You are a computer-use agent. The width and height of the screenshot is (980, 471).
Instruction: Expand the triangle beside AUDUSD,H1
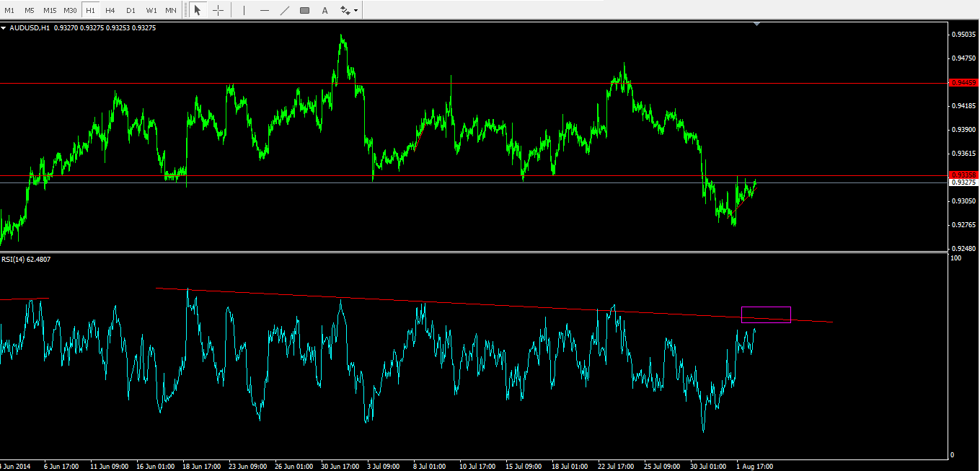click(4, 27)
